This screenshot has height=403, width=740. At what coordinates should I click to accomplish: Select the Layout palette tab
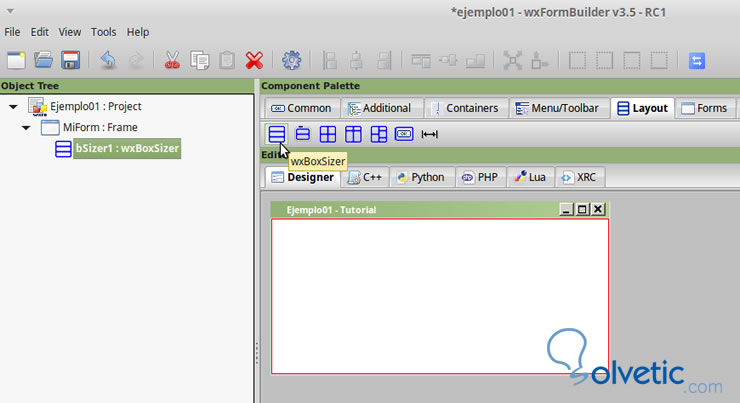642,108
